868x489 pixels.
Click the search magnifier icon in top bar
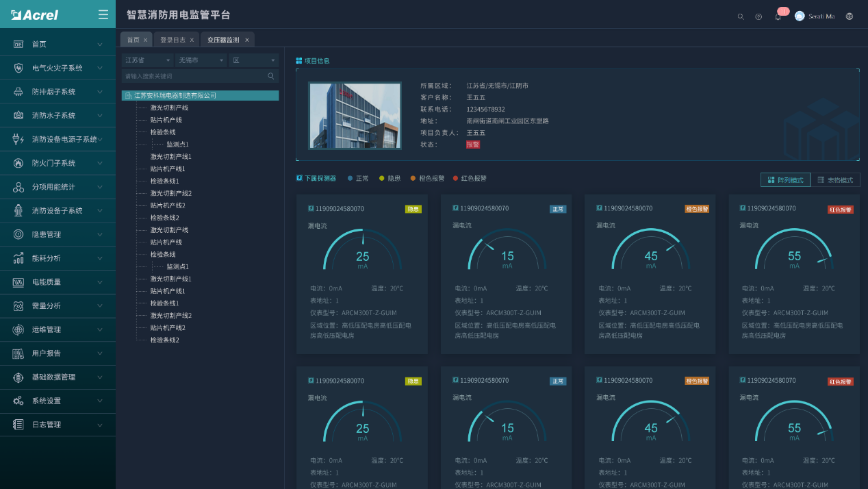coord(741,16)
